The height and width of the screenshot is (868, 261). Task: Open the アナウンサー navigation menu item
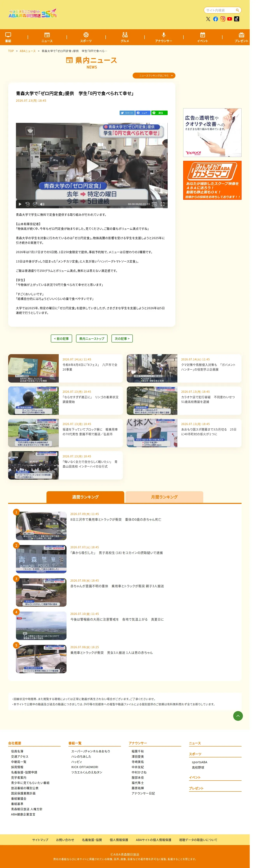pyautogui.click(x=164, y=37)
